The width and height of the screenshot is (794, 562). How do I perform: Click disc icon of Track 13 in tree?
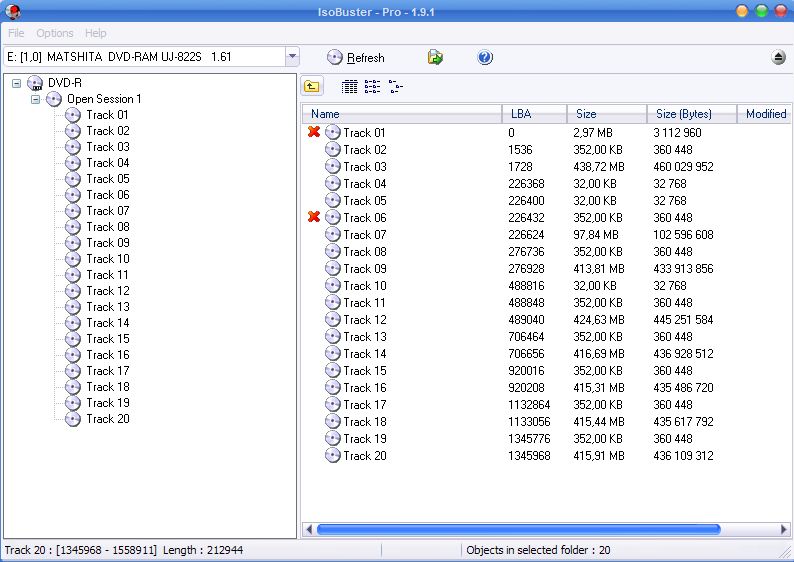[x=73, y=307]
